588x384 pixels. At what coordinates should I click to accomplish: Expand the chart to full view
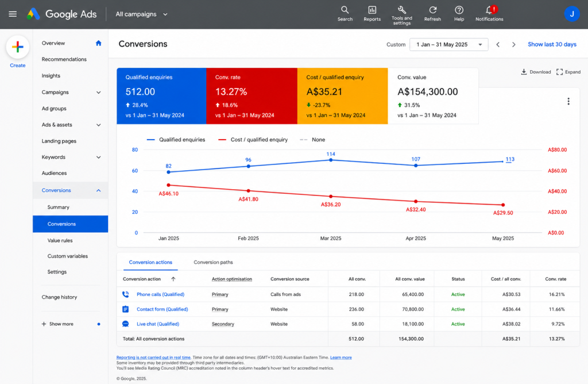click(568, 72)
